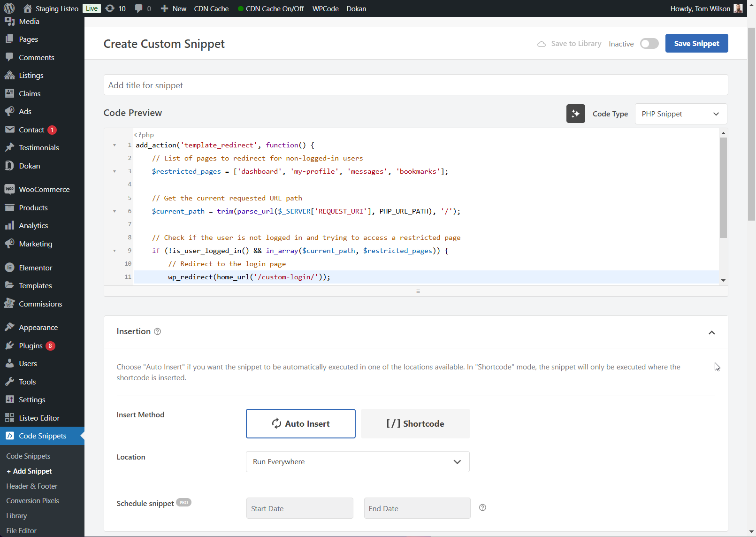Open the Location Run Everywhere dropdown
This screenshot has height=537, width=756.
358,462
